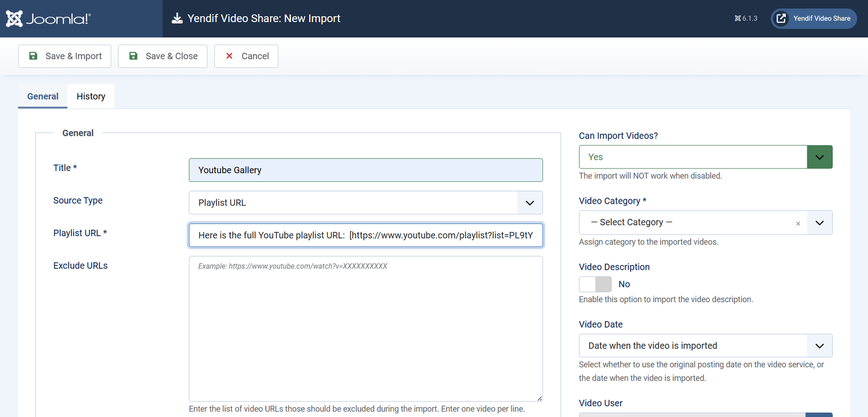Click the import download icon in header
This screenshot has height=417, width=868.
point(177,18)
